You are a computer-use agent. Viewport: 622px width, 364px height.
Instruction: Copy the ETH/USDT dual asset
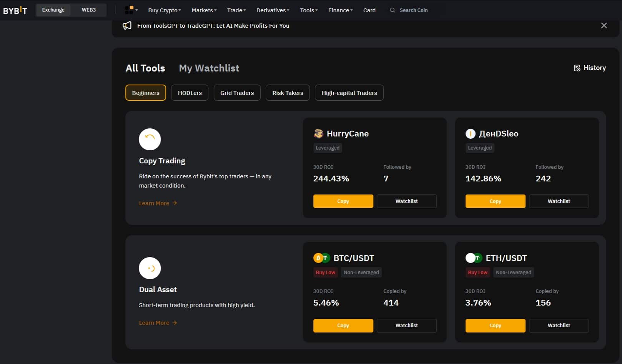pyautogui.click(x=496, y=326)
